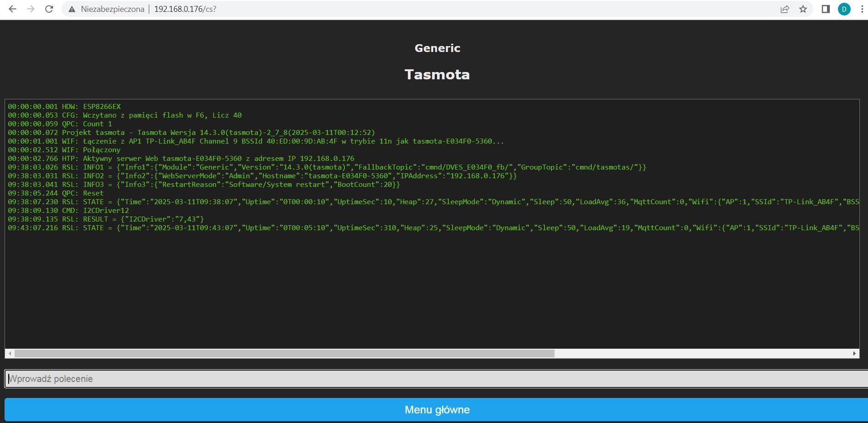Click the Generic module heading
The image size is (868, 423).
(437, 48)
